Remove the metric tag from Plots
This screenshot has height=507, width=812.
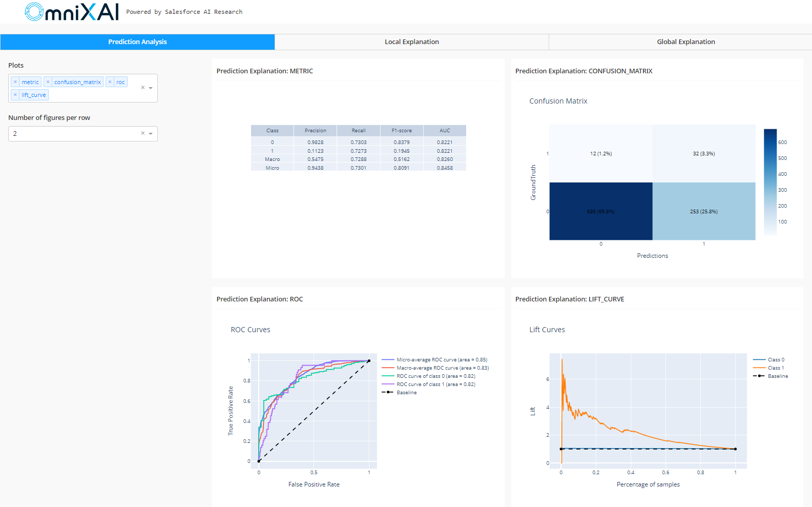(15, 82)
